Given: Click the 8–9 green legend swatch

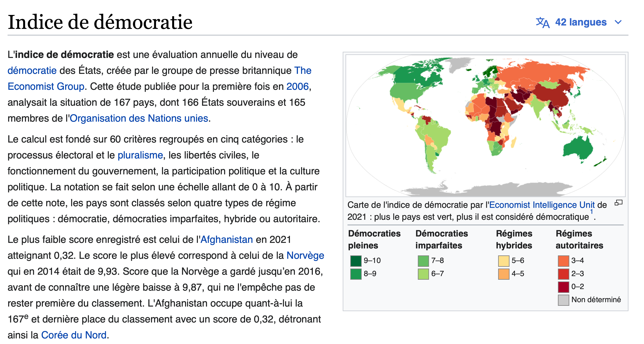Looking at the screenshot, I should click(x=356, y=274).
